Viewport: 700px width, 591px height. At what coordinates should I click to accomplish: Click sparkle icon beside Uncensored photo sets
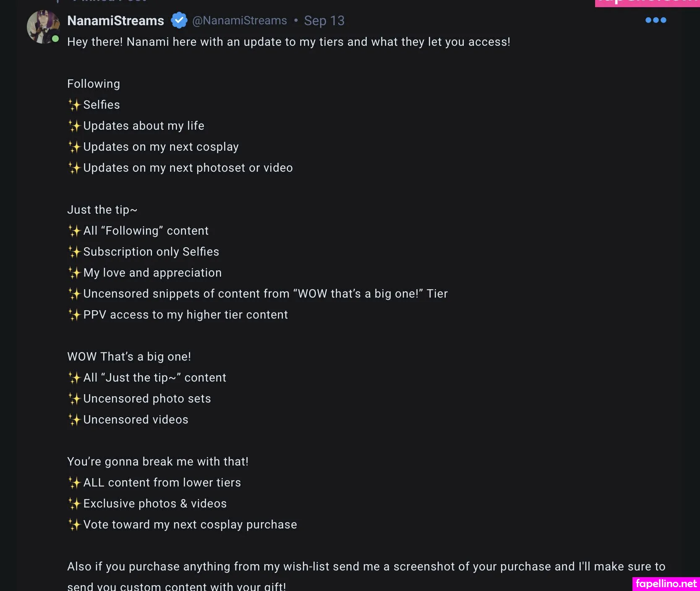coord(74,399)
